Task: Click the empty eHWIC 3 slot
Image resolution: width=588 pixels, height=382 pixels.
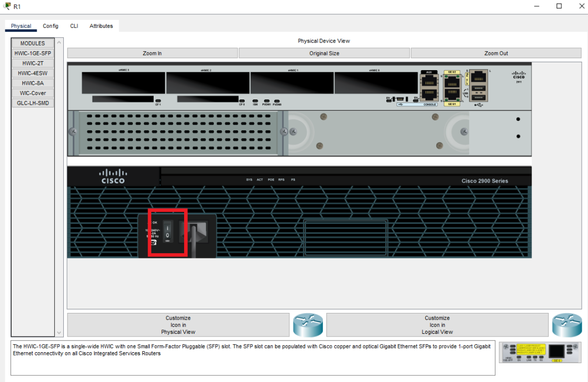Action: click(123, 83)
